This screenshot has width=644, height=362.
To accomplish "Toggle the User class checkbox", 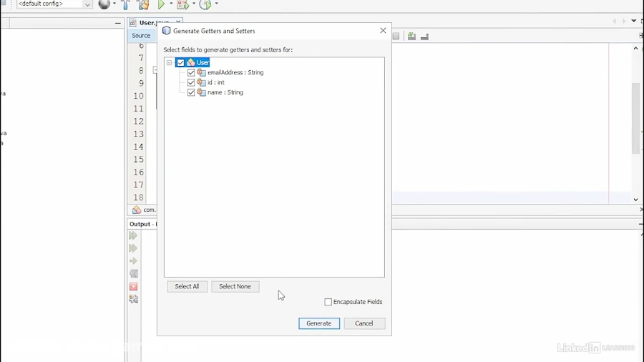I will (x=181, y=62).
